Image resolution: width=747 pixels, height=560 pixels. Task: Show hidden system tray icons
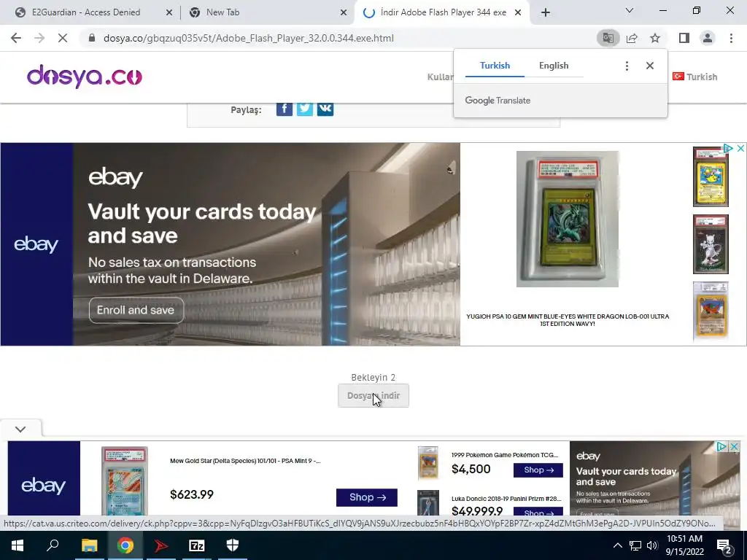click(617, 545)
